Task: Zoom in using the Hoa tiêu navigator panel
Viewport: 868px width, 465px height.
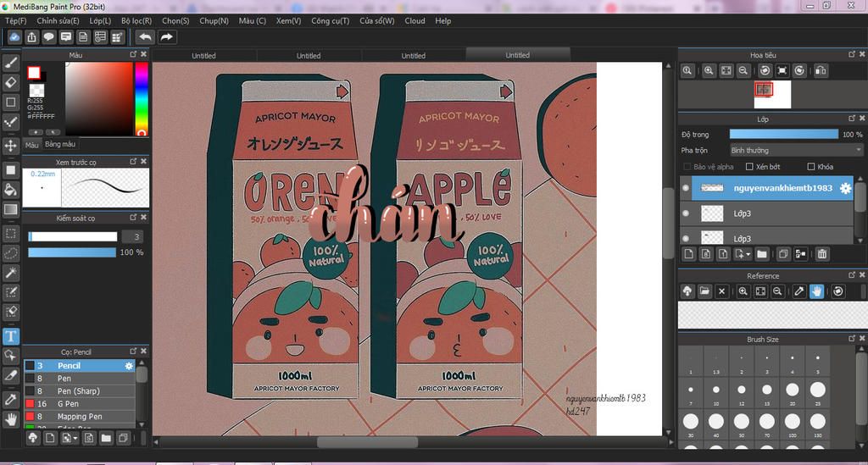Action: point(709,71)
